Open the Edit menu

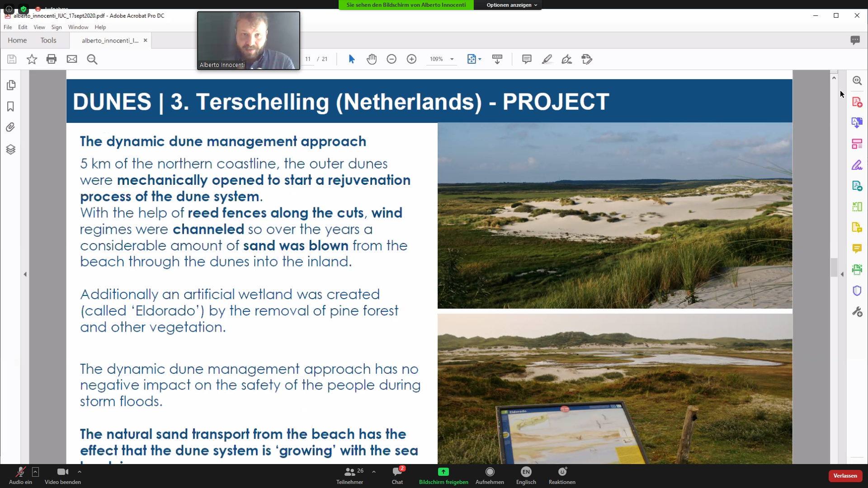(x=23, y=27)
